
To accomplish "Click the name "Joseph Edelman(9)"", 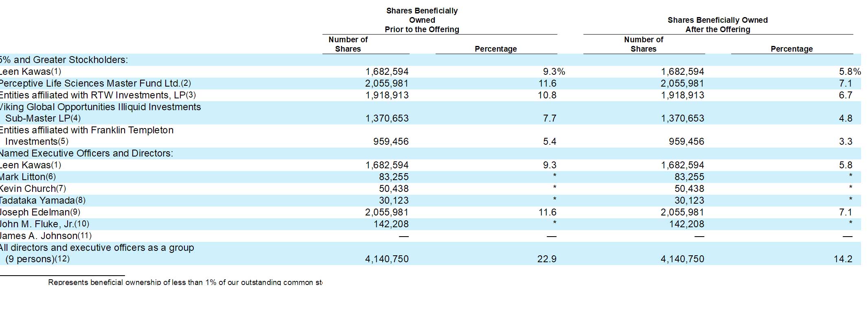I will pos(40,212).
